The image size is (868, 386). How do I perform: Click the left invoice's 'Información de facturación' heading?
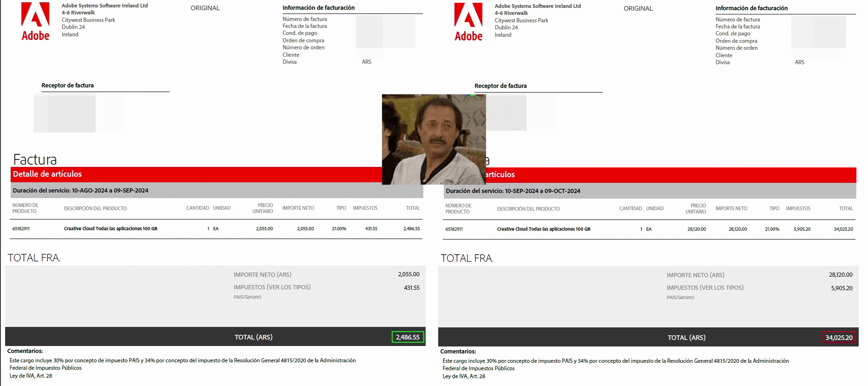point(319,8)
